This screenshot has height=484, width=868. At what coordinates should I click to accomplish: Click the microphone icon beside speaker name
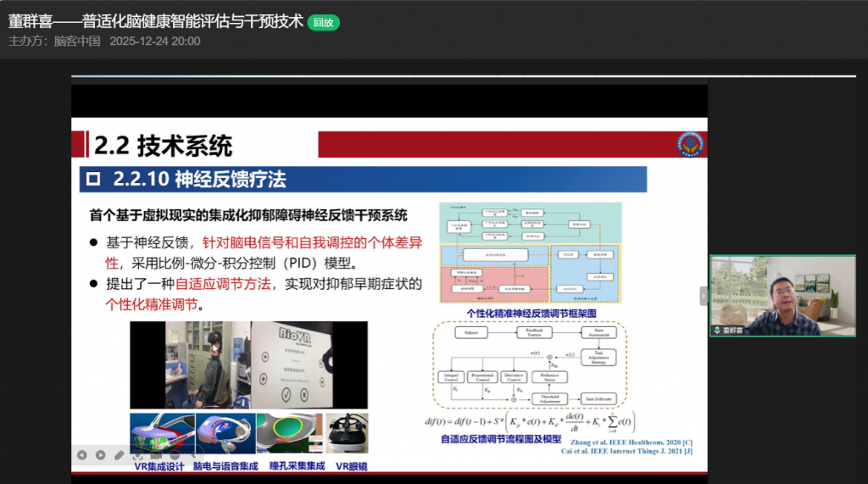click(x=717, y=330)
